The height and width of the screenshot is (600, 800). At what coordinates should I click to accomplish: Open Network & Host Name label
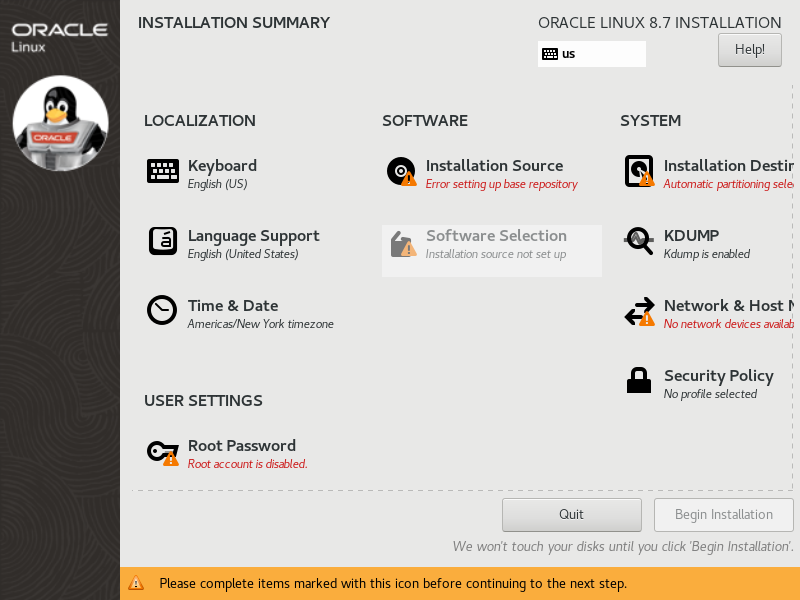(729, 306)
